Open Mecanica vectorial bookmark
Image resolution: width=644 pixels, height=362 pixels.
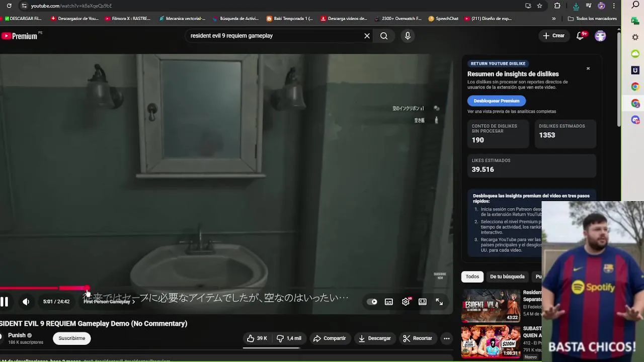[x=182, y=19]
